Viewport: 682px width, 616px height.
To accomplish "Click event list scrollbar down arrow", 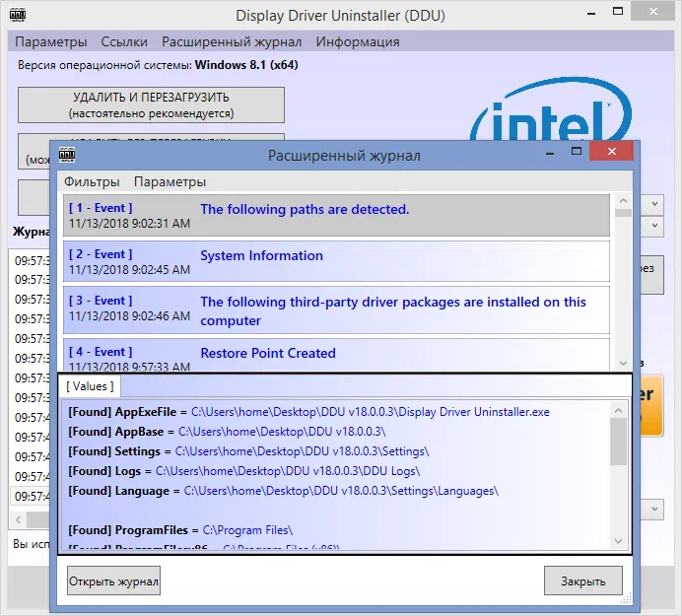I will pyautogui.click(x=623, y=364).
